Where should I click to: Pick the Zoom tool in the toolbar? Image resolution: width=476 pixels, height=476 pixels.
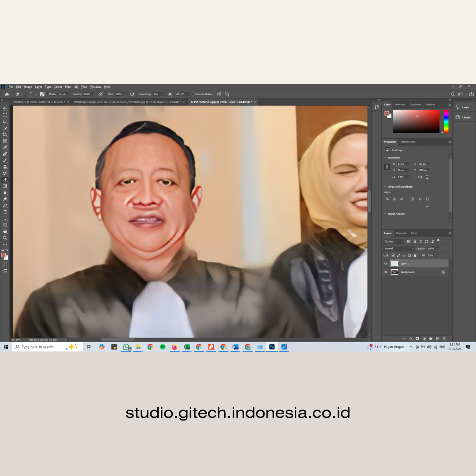tap(5, 238)
